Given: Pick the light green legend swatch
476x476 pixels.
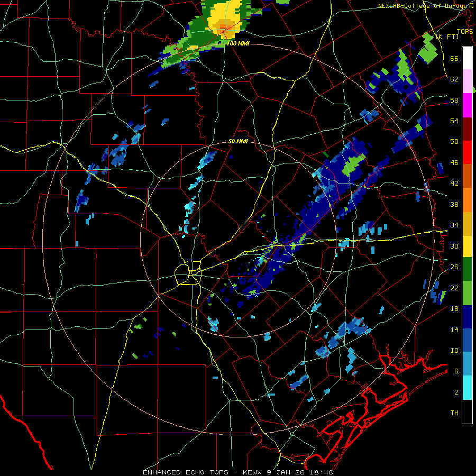Looking at the screenshot, I should tap(467, 293).
